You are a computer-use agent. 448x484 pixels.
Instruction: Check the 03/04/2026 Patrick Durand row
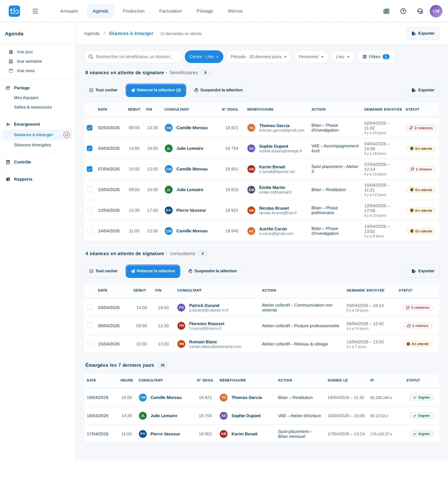(x=90, y=307)
